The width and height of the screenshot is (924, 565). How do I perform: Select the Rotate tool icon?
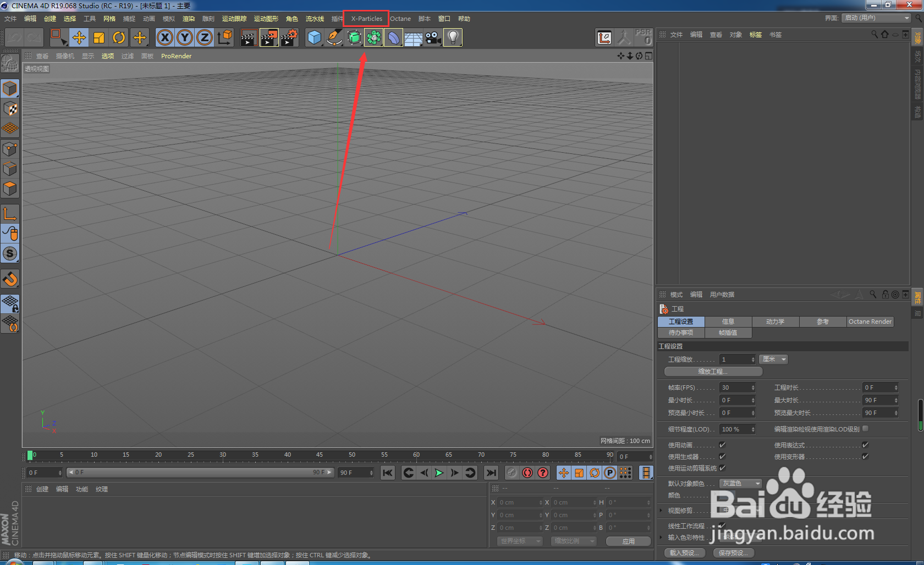pyautogui.click(x=119, y=37)
